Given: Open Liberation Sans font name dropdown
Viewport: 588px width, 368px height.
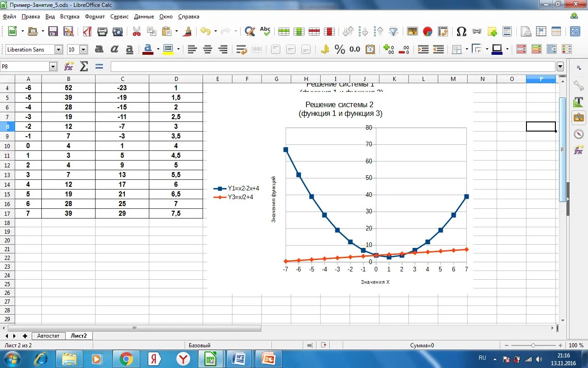Looking at the screenshot, I should tap(58, 49).
